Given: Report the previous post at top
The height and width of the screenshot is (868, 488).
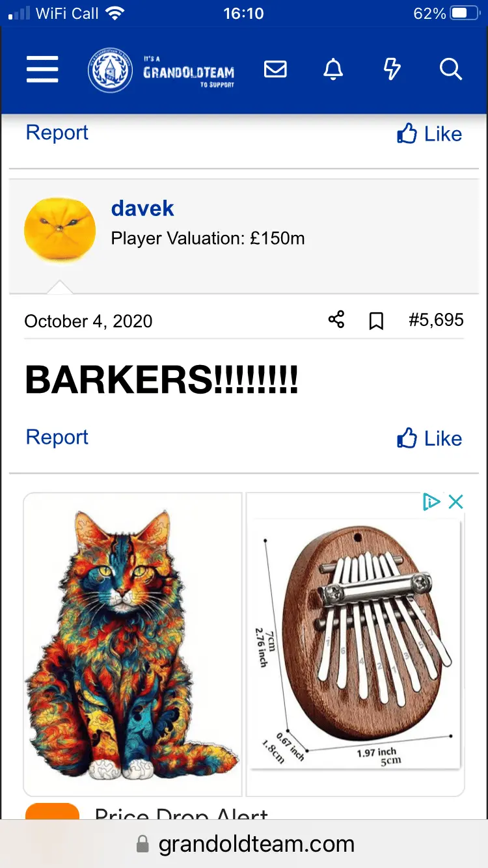Looking at the screenshot, I should tap(57, 133).
